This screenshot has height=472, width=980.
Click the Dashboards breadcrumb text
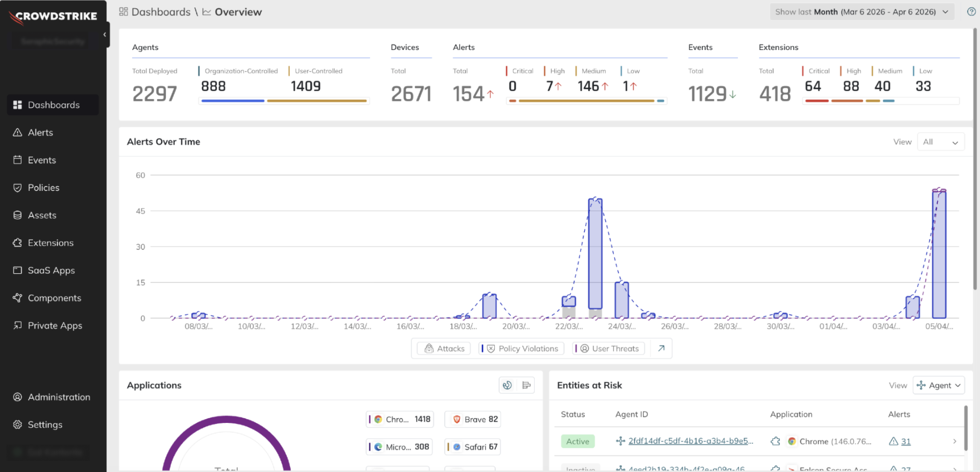161,12
